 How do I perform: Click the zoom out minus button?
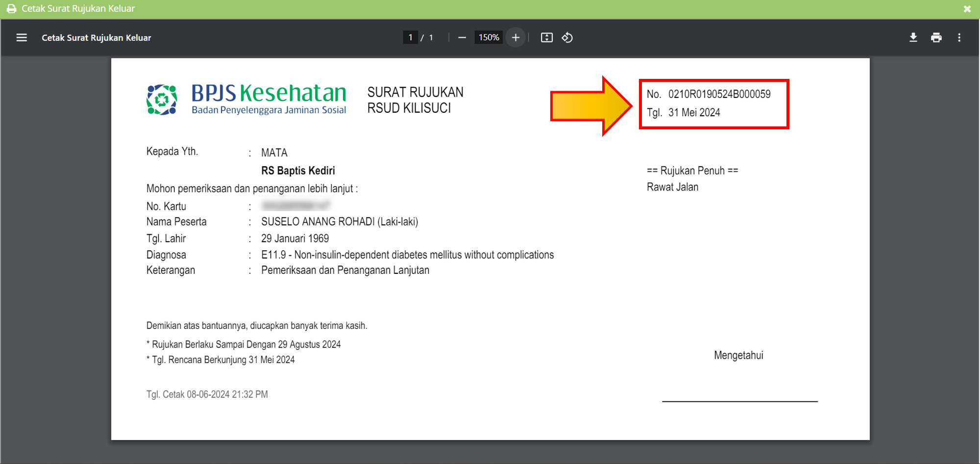(462, 38)
